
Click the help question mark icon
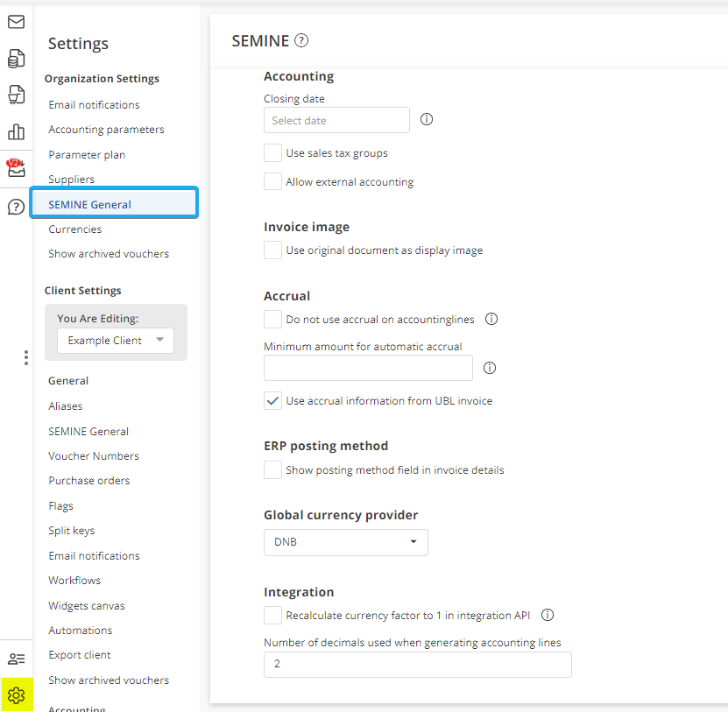coord(16,206)
